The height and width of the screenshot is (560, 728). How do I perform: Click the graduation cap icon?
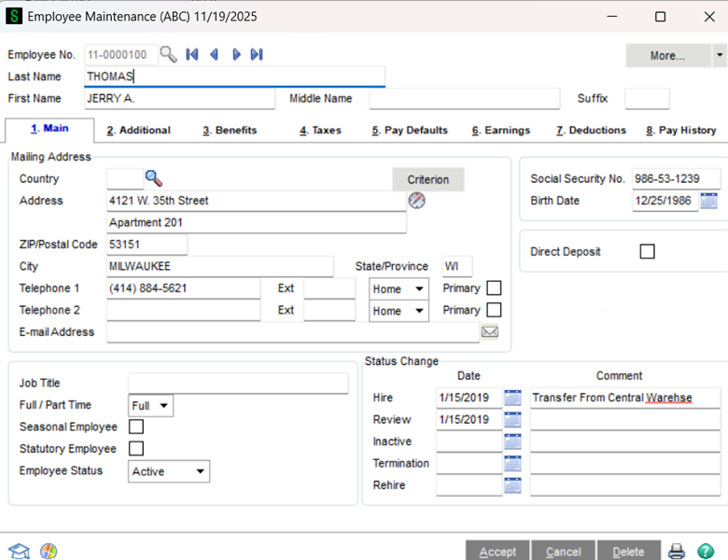click(x=19, y=552)
